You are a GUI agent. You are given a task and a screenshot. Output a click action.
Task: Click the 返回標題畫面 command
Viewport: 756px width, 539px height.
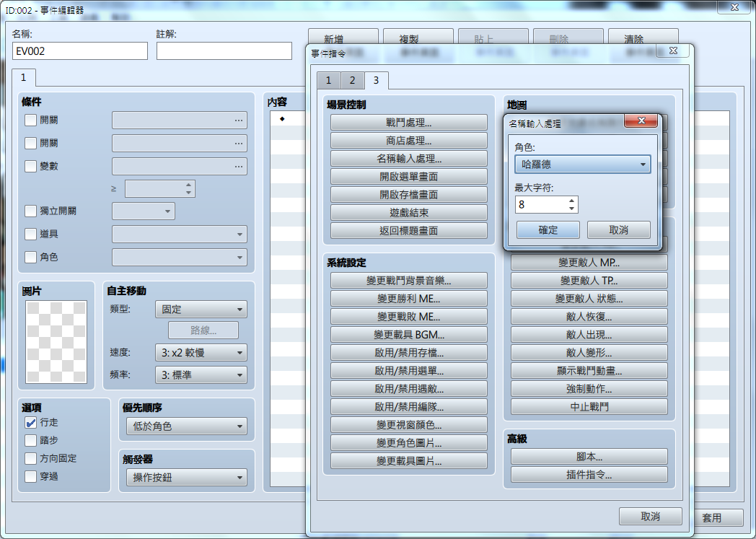click(x=409, y=230)
